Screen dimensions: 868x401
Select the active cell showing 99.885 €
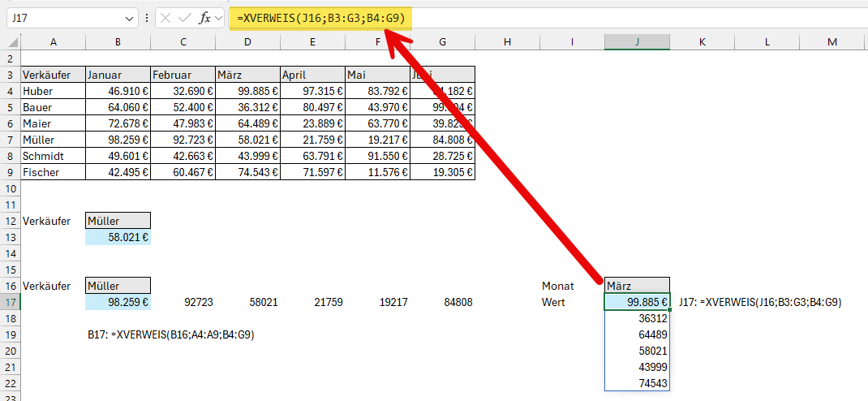[x=637, y=302]
